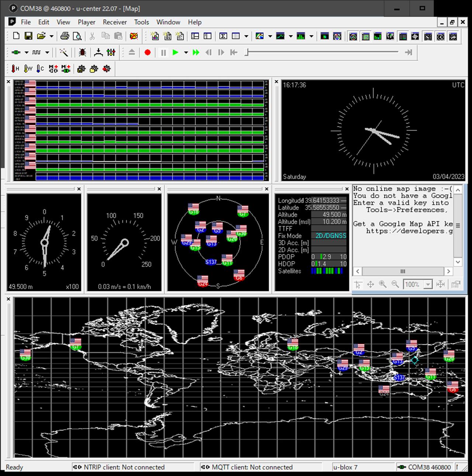472x476 pixels.
Task: Close the clock panel with its X
Action: click(x=277, y=81)
